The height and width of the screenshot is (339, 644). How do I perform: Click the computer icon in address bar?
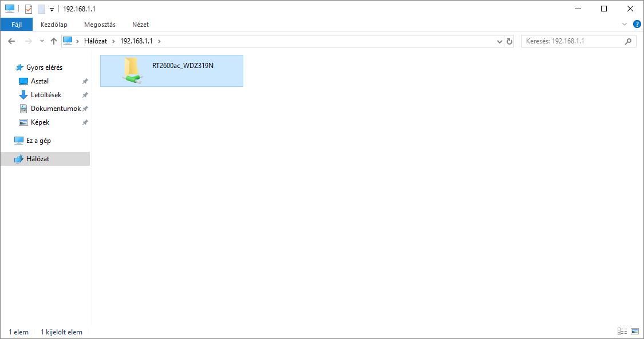point(68,41)
